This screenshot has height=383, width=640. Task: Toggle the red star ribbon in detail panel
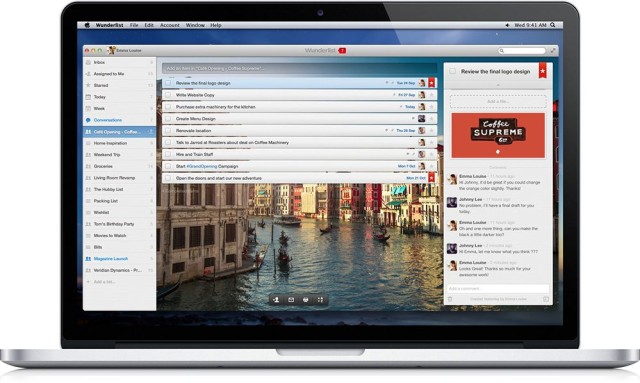(x=542, y=70)
